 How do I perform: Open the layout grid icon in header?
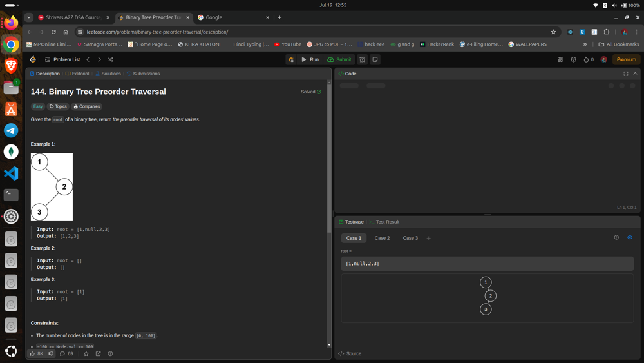tap(560, 59)
